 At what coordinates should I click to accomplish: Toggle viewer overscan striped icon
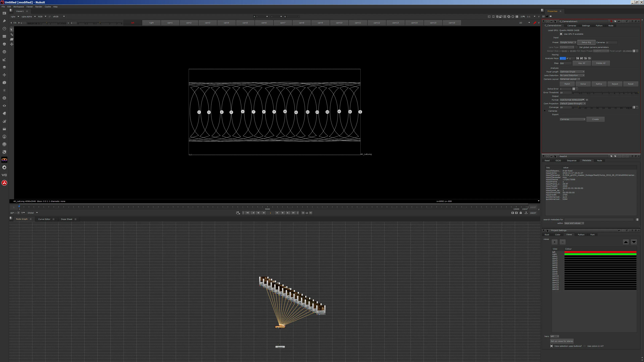click(497, 16)
